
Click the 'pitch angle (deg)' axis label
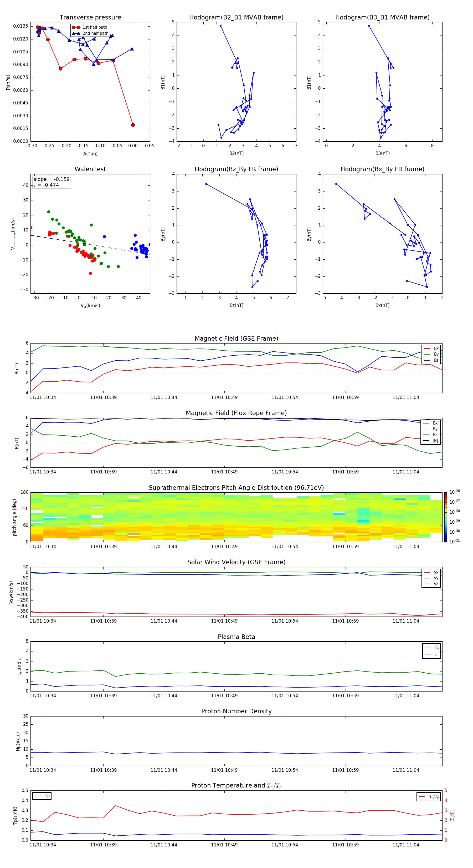14,517
